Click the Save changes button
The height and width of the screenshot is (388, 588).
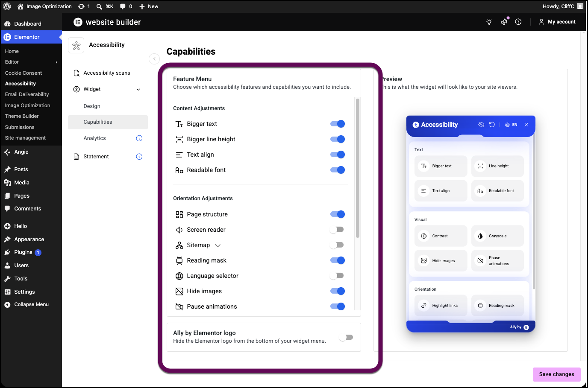(556, 374)
